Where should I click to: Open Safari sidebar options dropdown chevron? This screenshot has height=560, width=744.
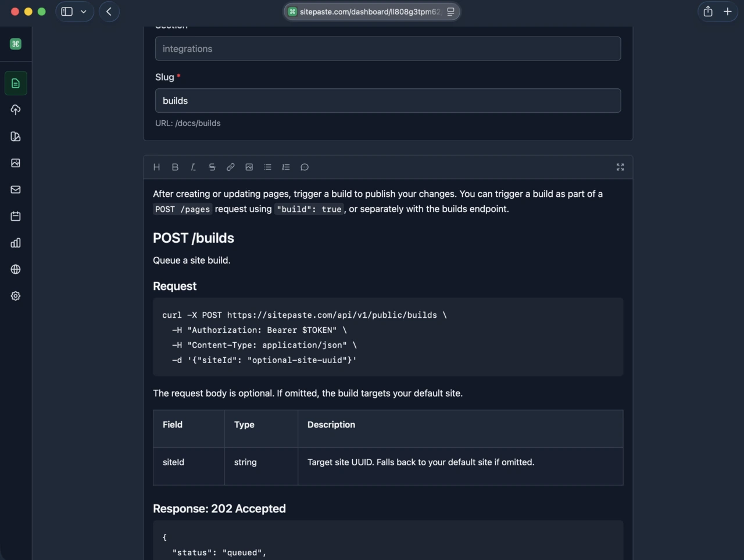tap(84, 12)
